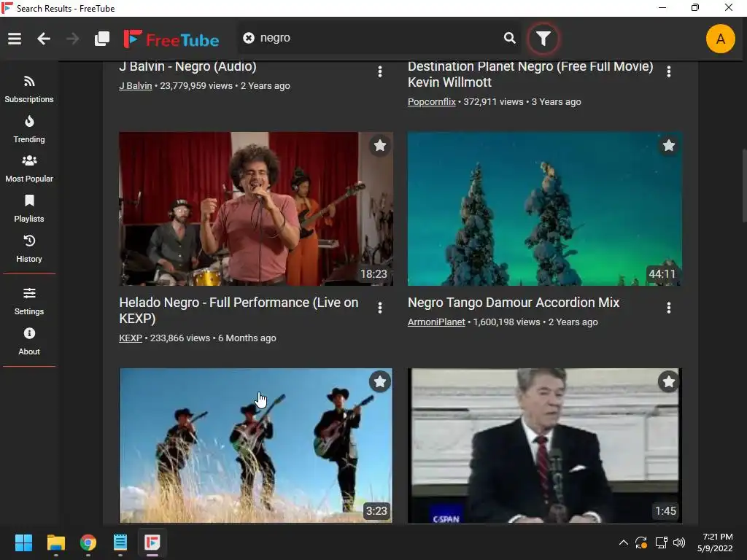Open the sync update tray icon
The height and width of the screenshot is (560, 747).
click(x=641, y=542)
